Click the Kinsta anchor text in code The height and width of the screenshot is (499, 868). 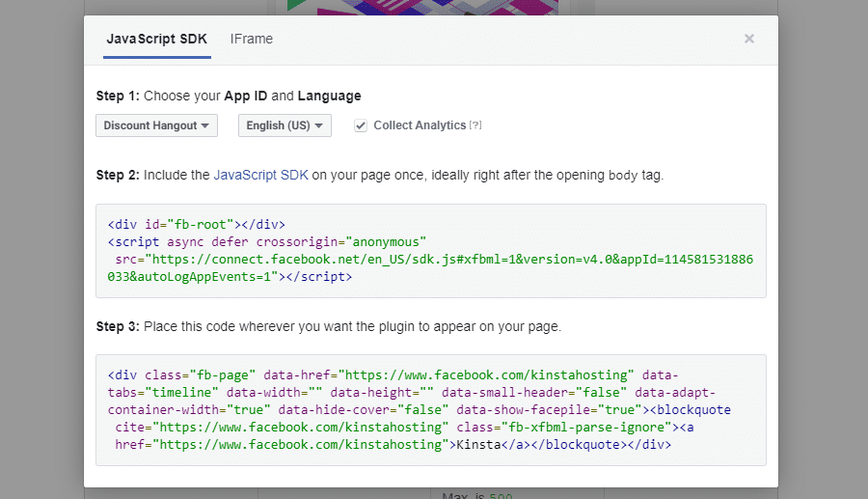click(475, 445)
